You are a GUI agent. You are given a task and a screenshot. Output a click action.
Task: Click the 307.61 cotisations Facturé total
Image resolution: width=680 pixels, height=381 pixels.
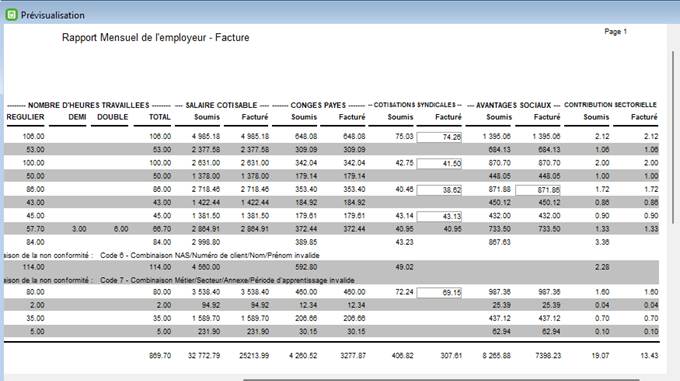coord(451,355)
